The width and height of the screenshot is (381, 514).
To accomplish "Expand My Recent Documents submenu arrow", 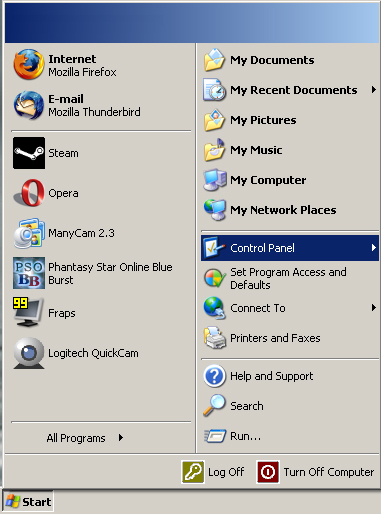I will click(374, 90).
